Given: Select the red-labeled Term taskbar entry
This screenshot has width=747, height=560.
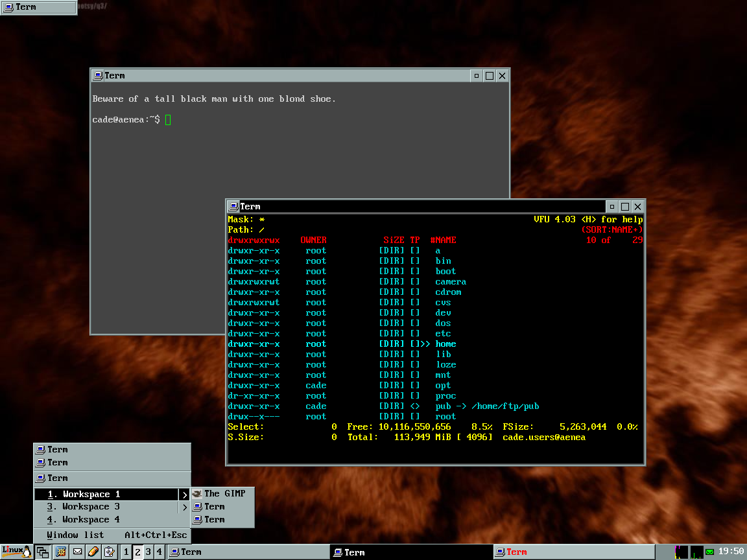Looking at the screenshot, I should [574, 552].
